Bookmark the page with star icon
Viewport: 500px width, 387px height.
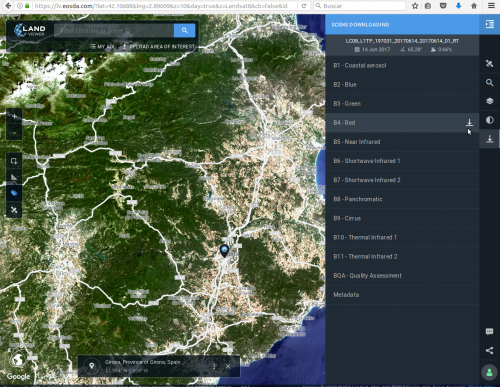(x=415, y=6)
